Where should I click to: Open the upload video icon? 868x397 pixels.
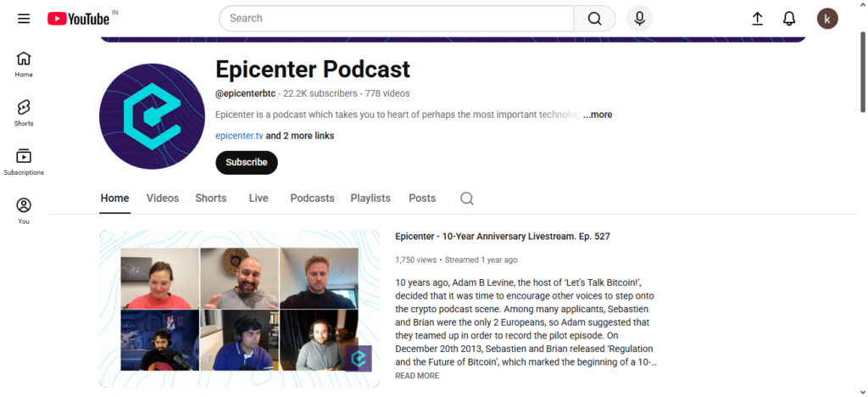757,19
